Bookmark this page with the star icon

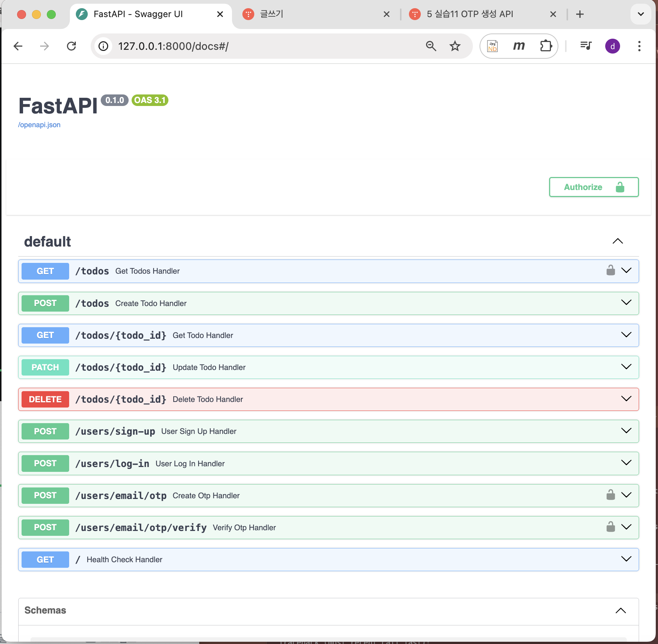click(x=455, y=46)
